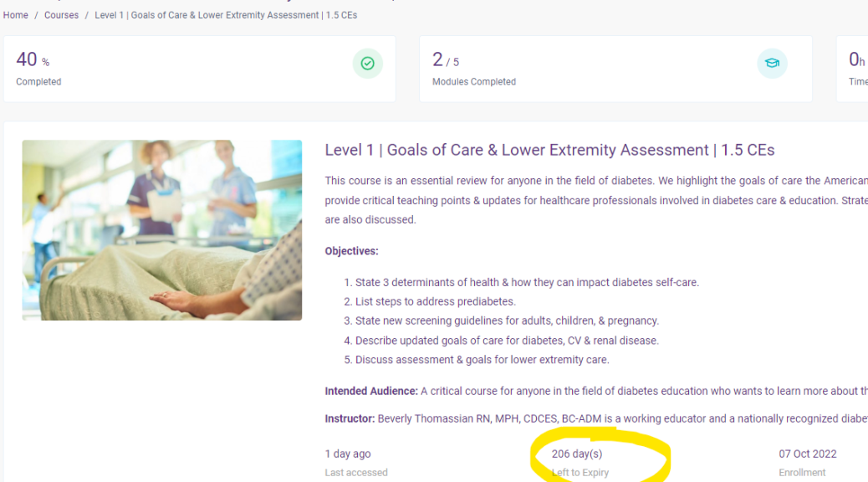
Task: Click the hospital course thumbnail image
Action: [162, 230]
